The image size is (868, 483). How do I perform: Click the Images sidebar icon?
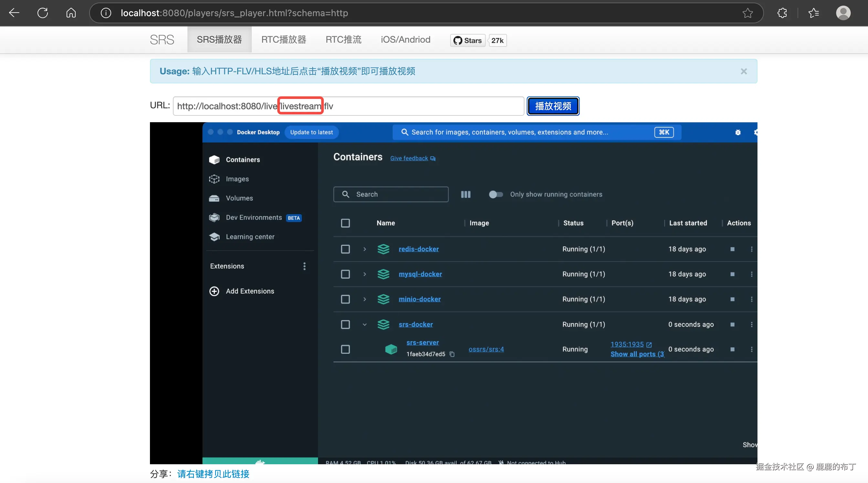(214, 179)
